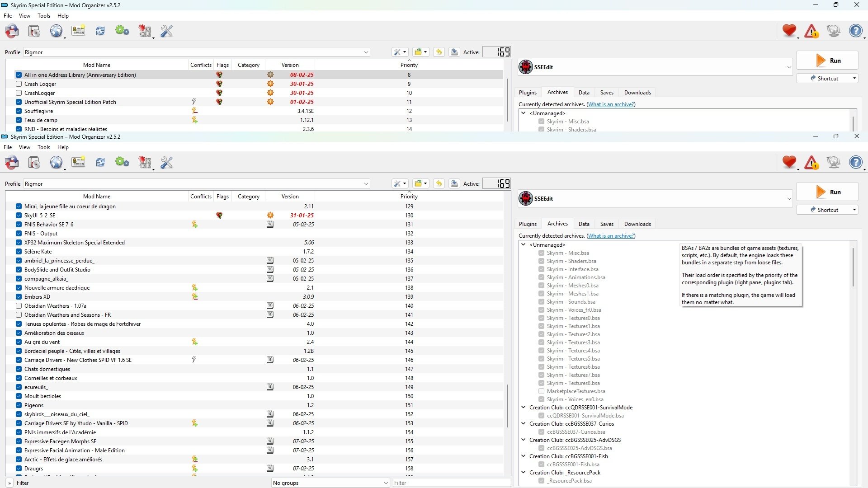Click the warning Notifications icon in background window
This screenshot has width=868, height=488.
pos(811,31)
